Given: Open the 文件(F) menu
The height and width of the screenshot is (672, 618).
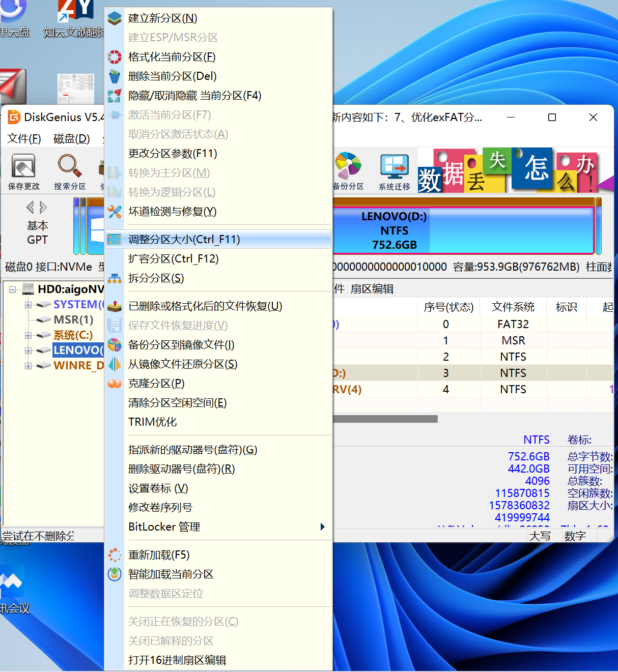Looking at the screenshot, I should tap(24, 139).
